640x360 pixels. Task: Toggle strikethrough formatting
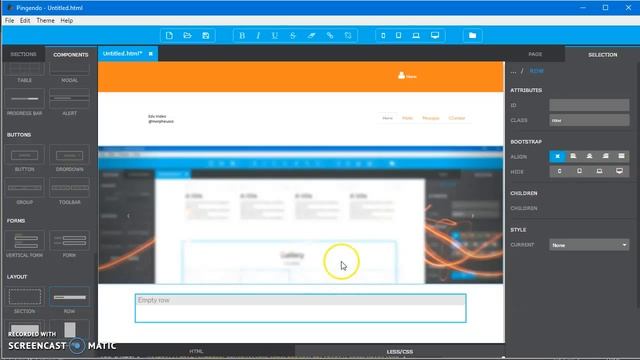click(293, 36)
